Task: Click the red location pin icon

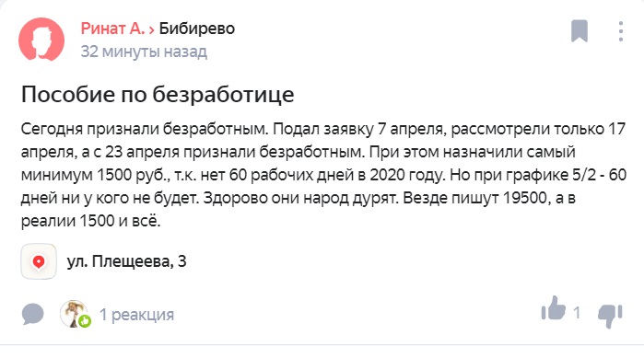Action: [39, 261]
